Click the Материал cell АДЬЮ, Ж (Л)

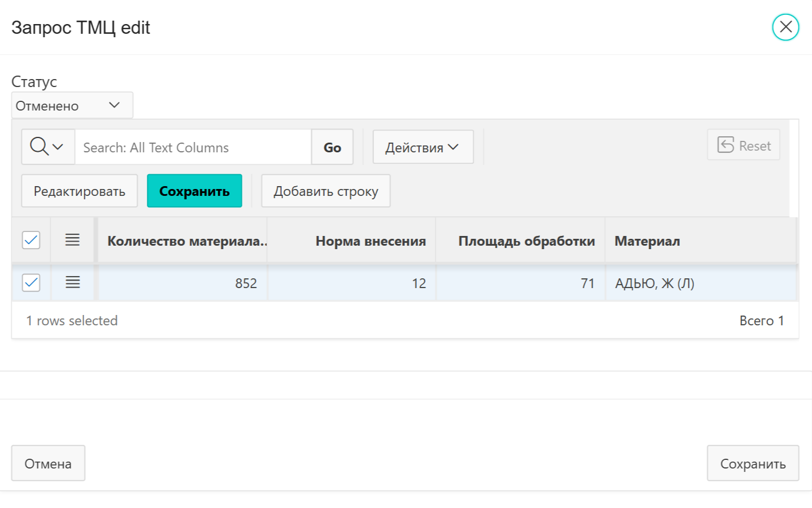655,283
